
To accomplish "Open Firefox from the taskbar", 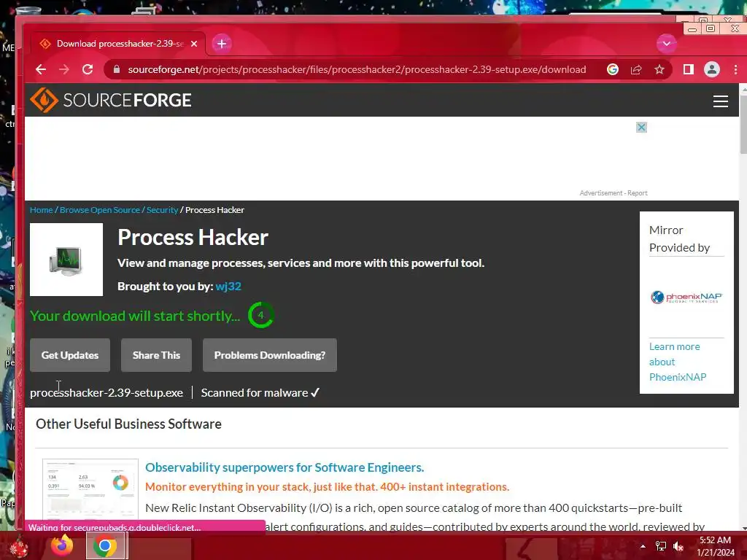I will click(63, 545).
